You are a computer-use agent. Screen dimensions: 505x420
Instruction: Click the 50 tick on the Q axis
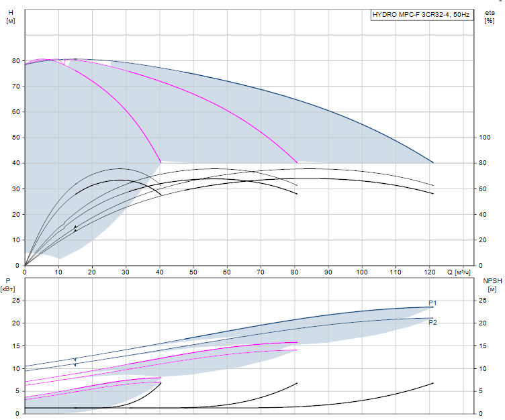193,272
